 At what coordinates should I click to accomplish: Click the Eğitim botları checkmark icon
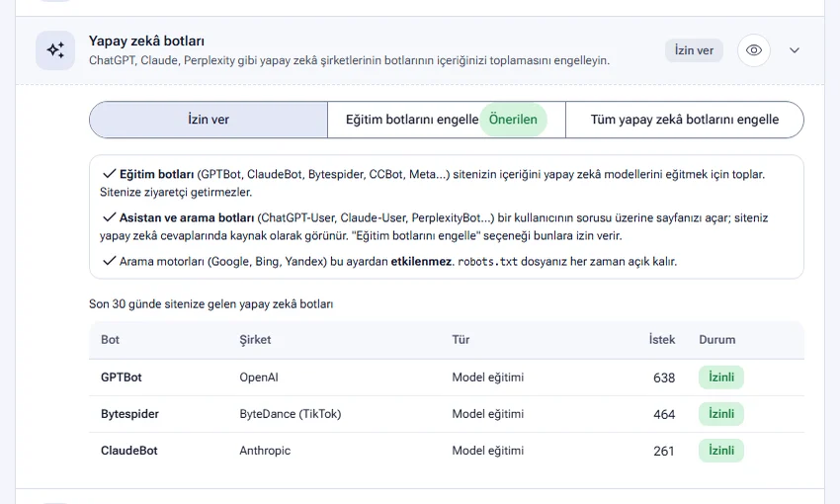(x=110, y=174)
